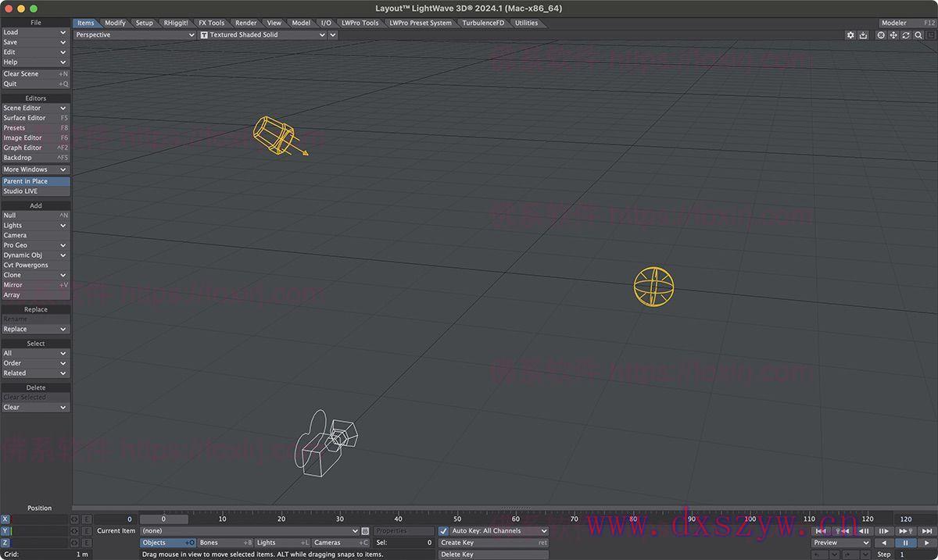Click the Modeler button
The width and height of the screenshot is (938, 560).
point(907,23)
